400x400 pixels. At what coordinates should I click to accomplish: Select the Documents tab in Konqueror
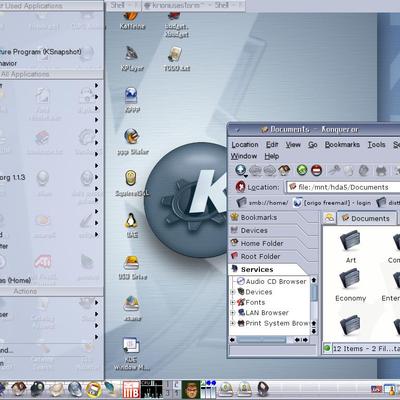(x=367, y=218)
